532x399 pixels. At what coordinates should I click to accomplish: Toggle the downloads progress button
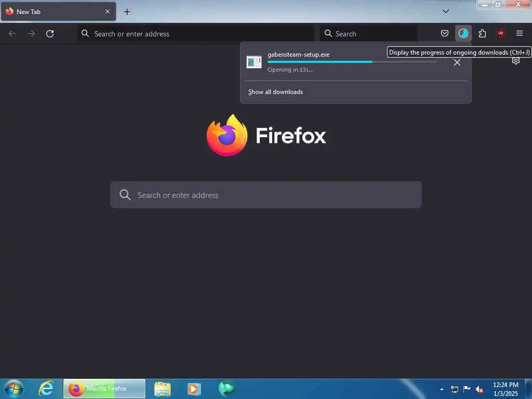463,33
